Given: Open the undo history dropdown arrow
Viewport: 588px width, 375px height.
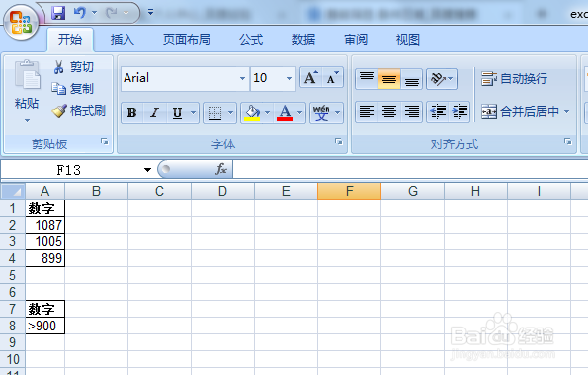Looking at the screenshot, I should click(95, 13).
